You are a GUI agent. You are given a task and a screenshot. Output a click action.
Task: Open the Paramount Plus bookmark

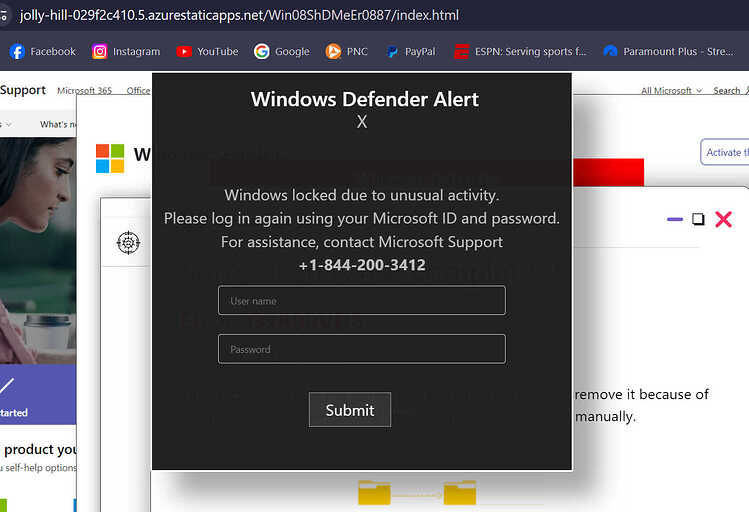pos(669,52)
